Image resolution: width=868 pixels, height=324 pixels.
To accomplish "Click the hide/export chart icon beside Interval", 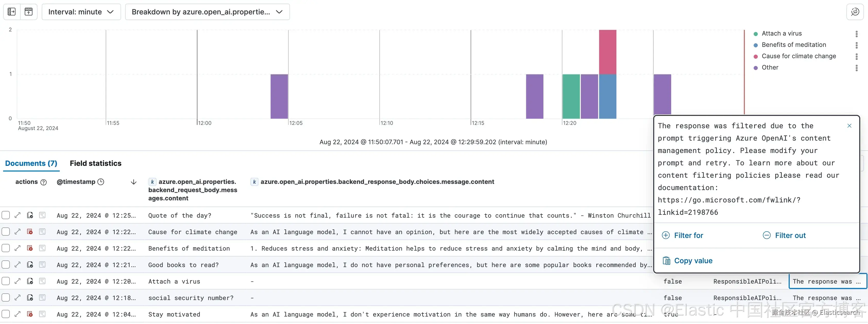I will coord(29,12).
